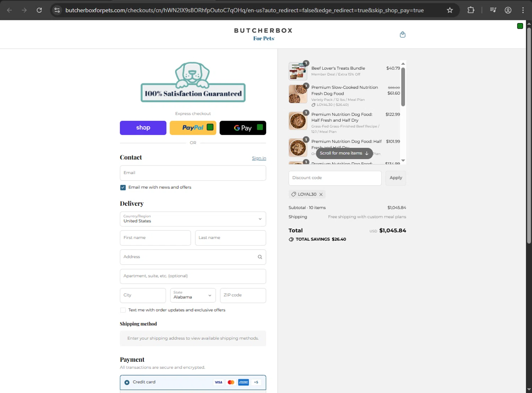Click the $122.99 Half Fresh dog food thumbnail

tap(298, 121)
